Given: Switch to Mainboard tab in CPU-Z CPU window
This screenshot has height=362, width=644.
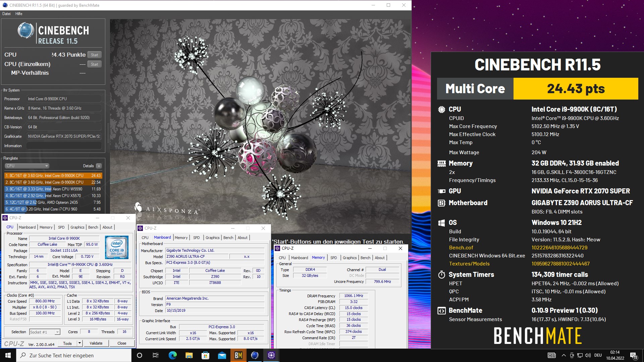Looking at the screenshot, I should pyautogui.click(x=27, y=227).
